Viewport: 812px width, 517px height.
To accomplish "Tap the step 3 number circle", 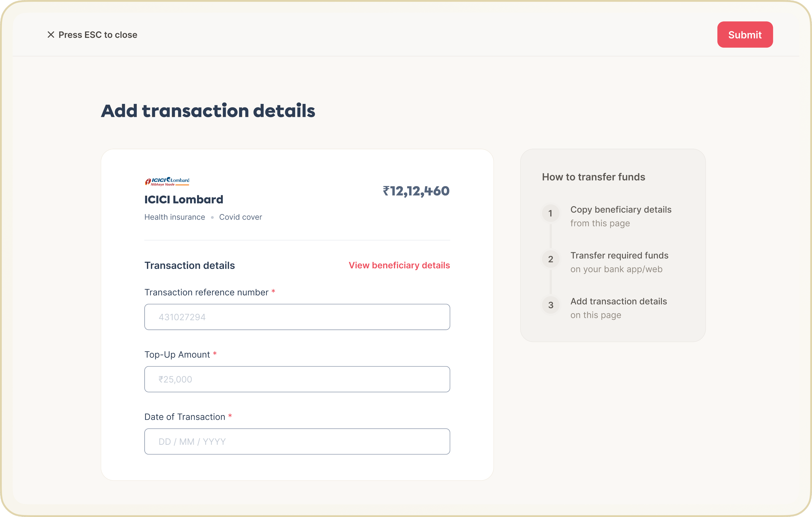I will point(550,305).
